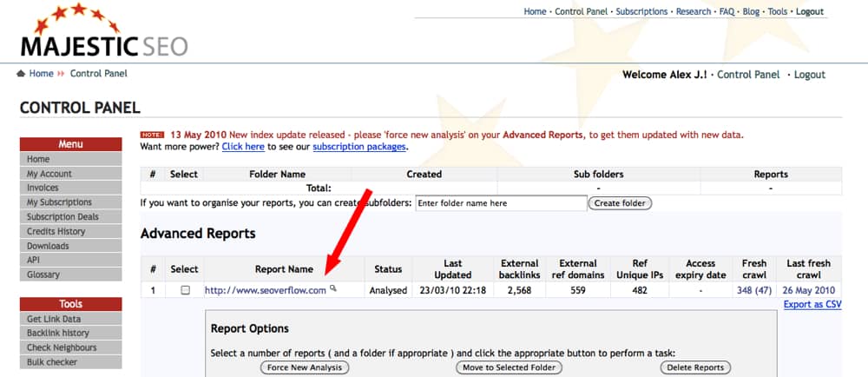This screenshot has height=377, width=868.
Task: Open Home in the top navigation
Action: click(x=535, y=11)
